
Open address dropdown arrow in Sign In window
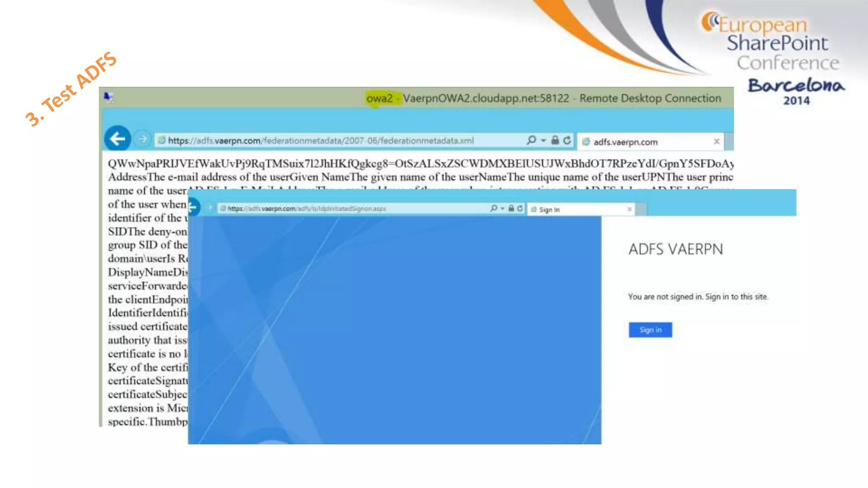pos(503,208)
